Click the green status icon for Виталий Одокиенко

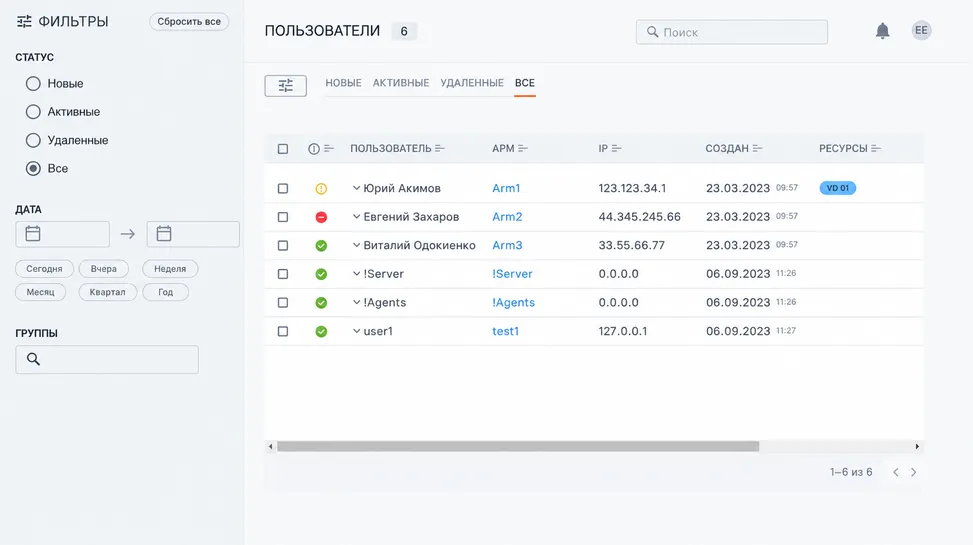(x=321, y=246)
